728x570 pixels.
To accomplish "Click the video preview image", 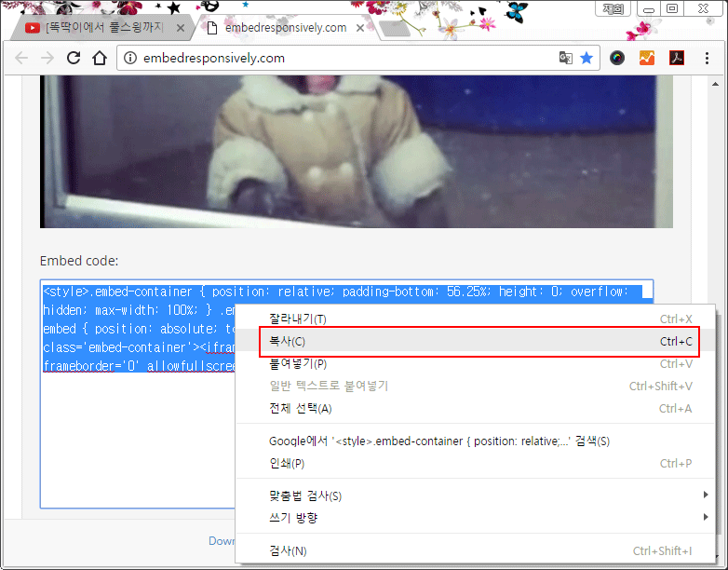I will 357,152.
